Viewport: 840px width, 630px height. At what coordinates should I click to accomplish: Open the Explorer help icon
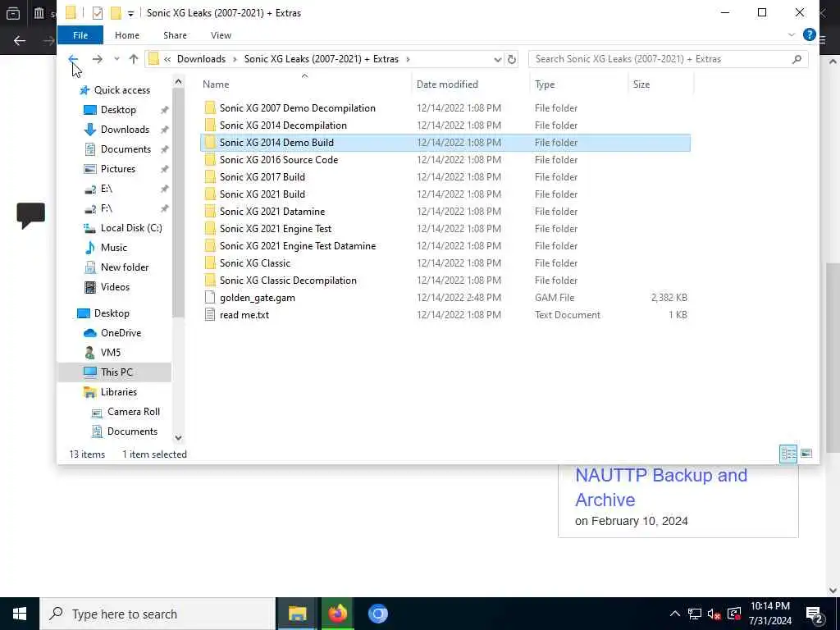pyautogui.click(x=809, y=34)
